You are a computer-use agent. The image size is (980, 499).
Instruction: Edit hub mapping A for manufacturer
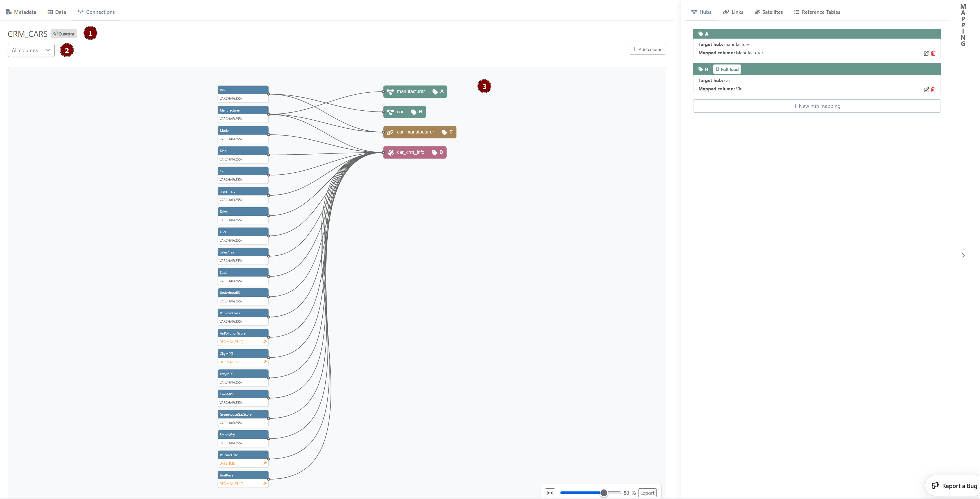click(x=926, y=53)
